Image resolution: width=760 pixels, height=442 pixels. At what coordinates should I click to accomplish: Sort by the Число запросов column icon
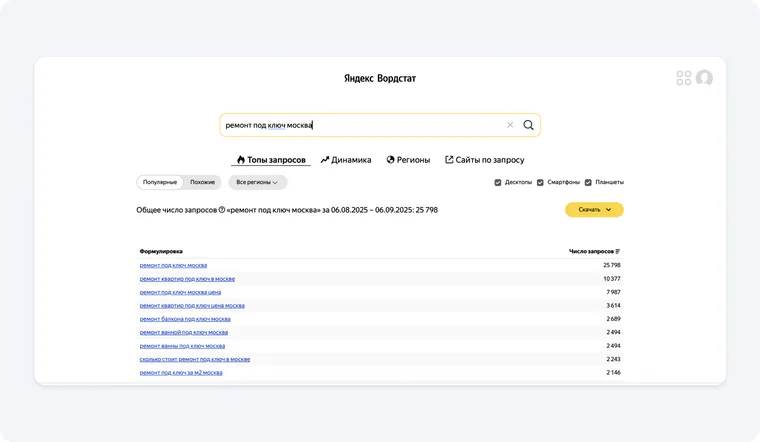pos(618,252)
